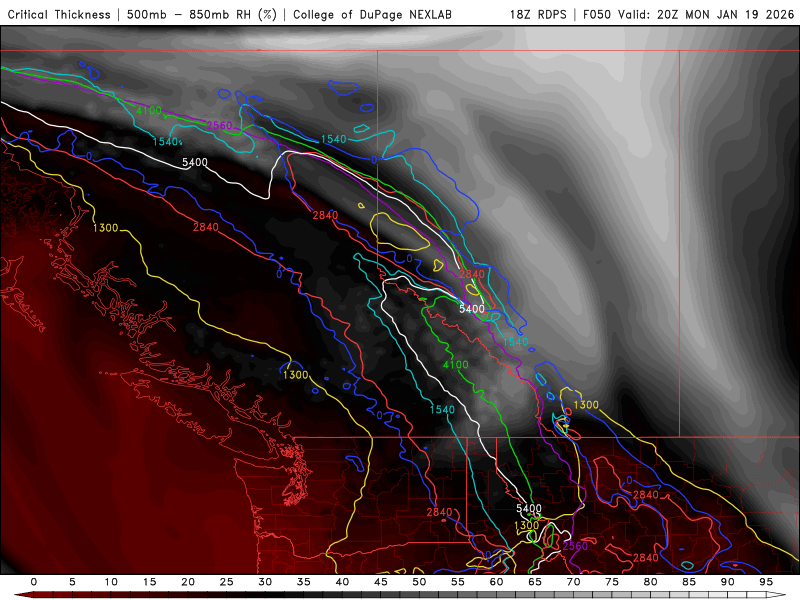Click the "500mb − 850mb RH (%)" header text

pos(202,15)
